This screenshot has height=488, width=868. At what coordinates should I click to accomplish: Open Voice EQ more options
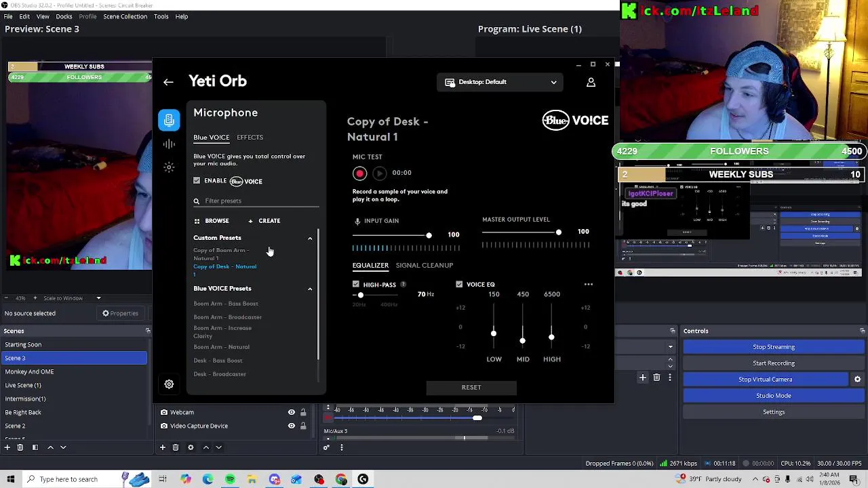[589, 285]
